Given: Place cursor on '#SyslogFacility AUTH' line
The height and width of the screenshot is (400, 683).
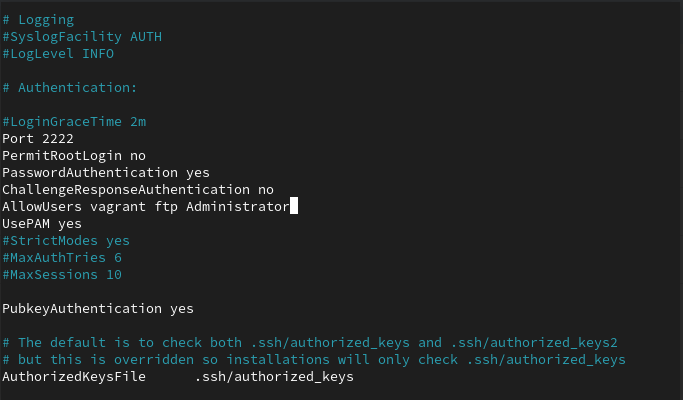Looking at the screenshot, I should pyautogui.click(x=82, y=36).
